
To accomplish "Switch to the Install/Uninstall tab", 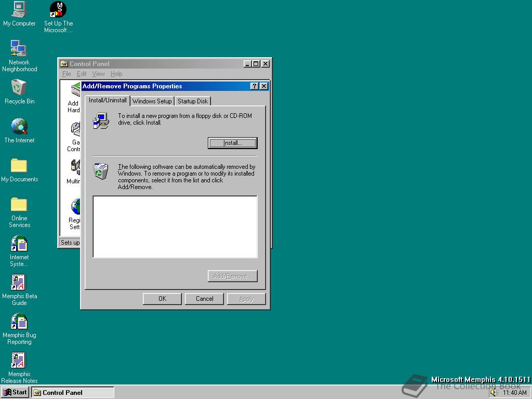I will click(x=108, y=100).
